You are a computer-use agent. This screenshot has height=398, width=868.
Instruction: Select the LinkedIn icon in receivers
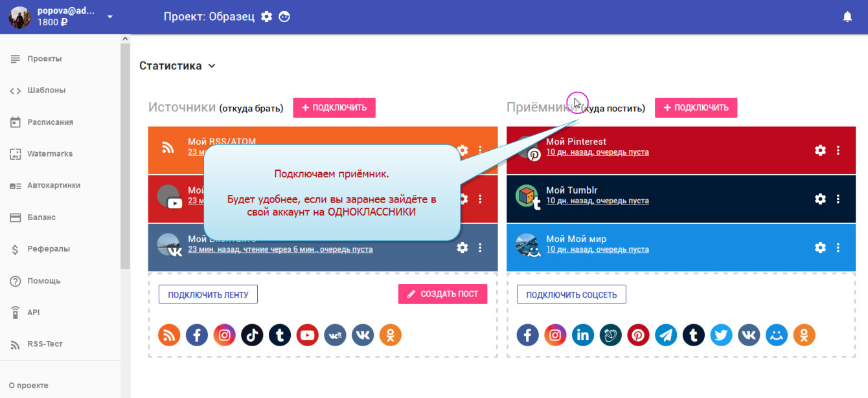583,335
